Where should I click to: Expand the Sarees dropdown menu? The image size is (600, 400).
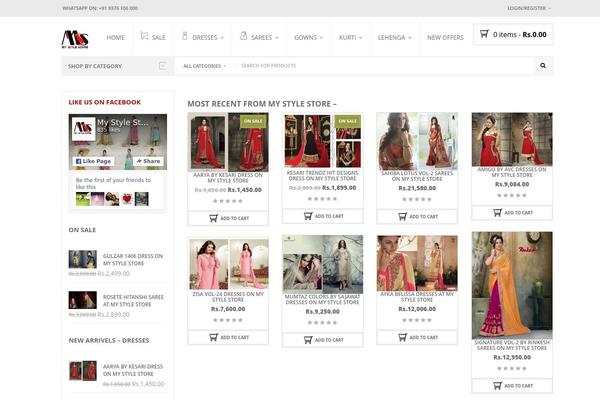(277, 38)
